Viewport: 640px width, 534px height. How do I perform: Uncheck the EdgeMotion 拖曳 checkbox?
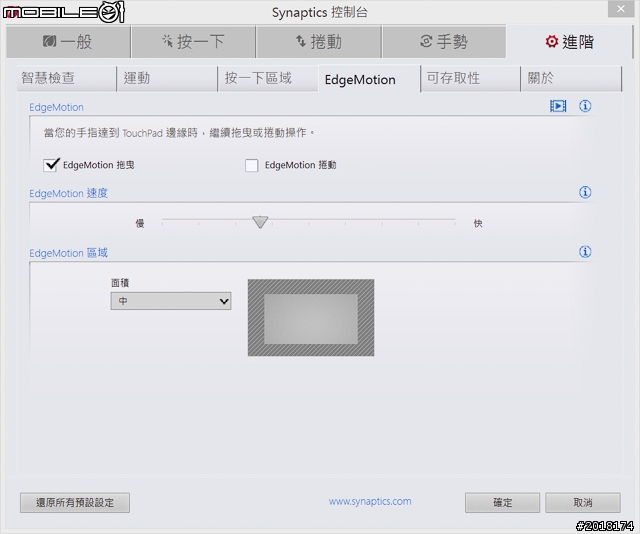point(51,165)
